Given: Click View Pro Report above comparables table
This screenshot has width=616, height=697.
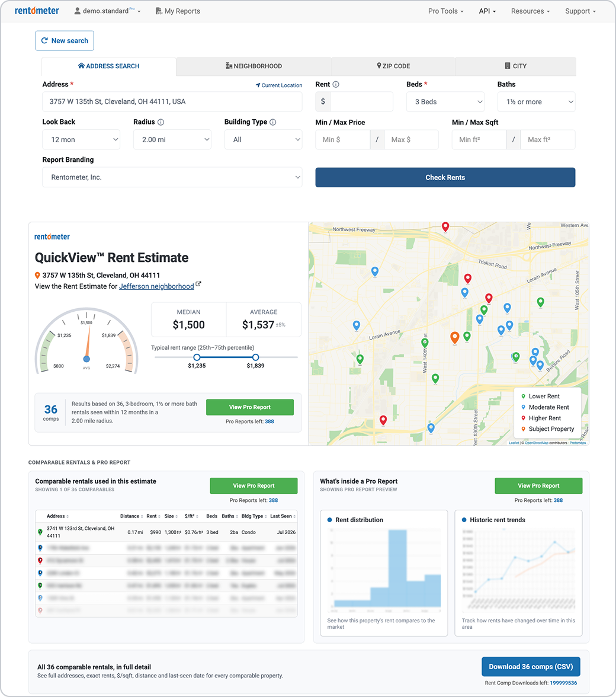Looking at the screenshot, I should pyautogui.click(x=254, y=486).
